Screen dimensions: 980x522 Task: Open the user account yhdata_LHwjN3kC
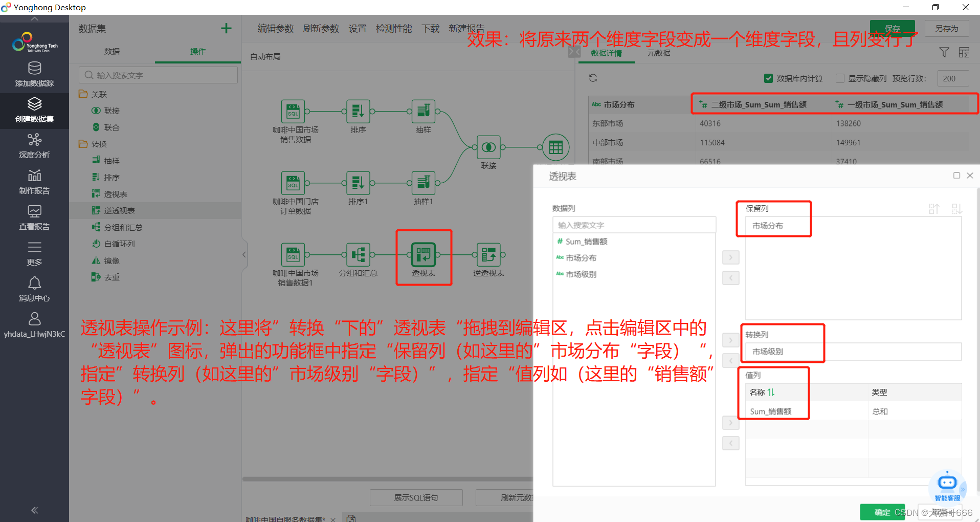click(34, 325)
